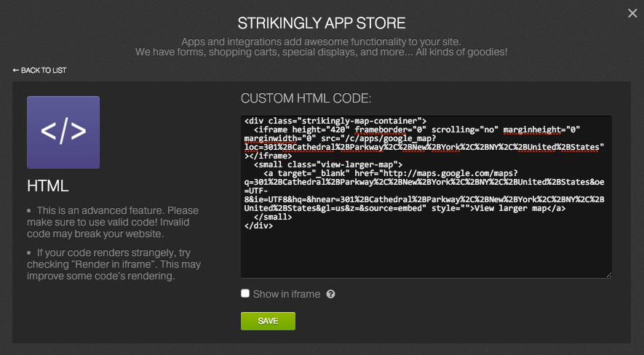Go back to the app list
The height and width of the screenshot is (355, 644).
[x=44, y=70]
